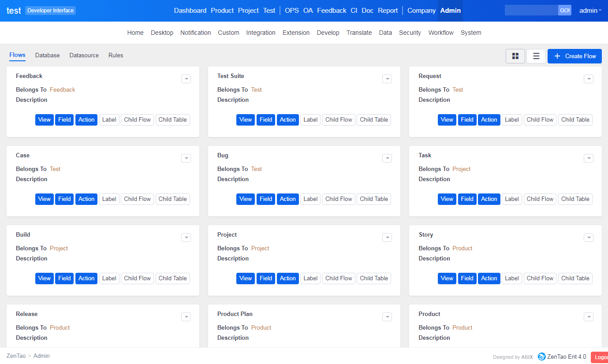Go to Dashboard in top navigation
This screenshot has height=364, width=608.
tap(190, 11)
